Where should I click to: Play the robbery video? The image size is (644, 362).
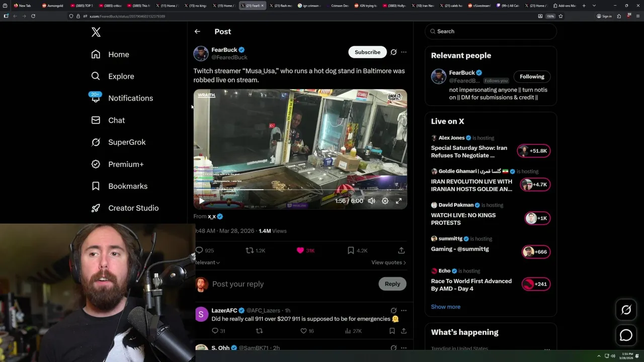202,201
